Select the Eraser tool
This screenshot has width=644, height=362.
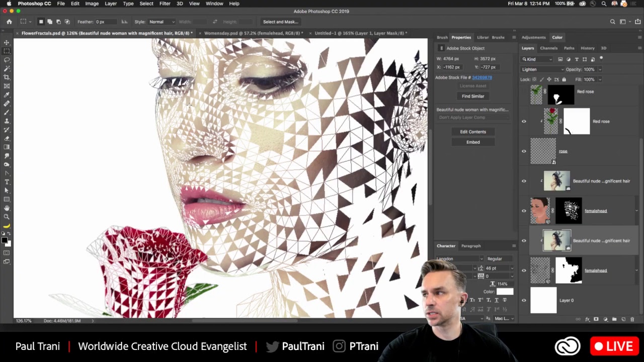click(x=7, y=138)
